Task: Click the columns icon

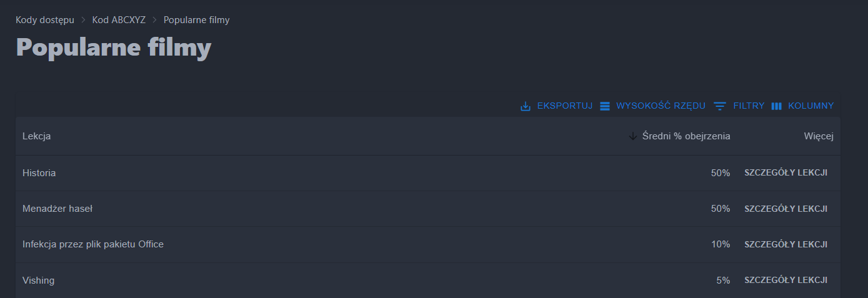Action: tap(777, 106)
